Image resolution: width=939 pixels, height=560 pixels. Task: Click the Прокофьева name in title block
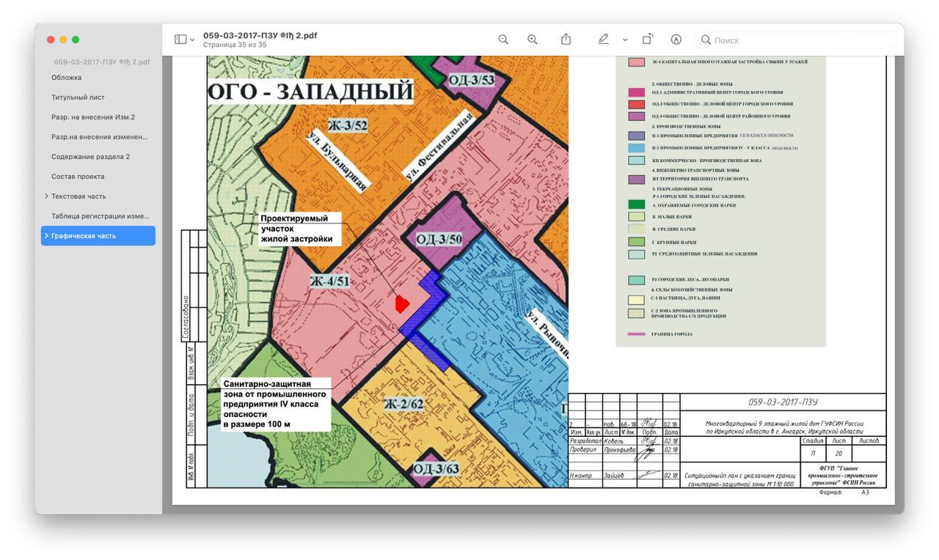click(619, 450)
